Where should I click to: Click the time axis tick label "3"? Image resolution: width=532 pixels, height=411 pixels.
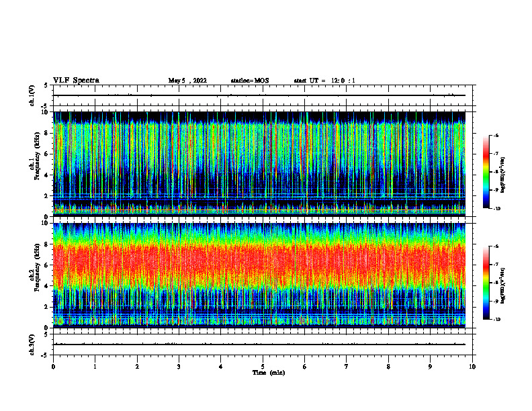click(179, 367)
